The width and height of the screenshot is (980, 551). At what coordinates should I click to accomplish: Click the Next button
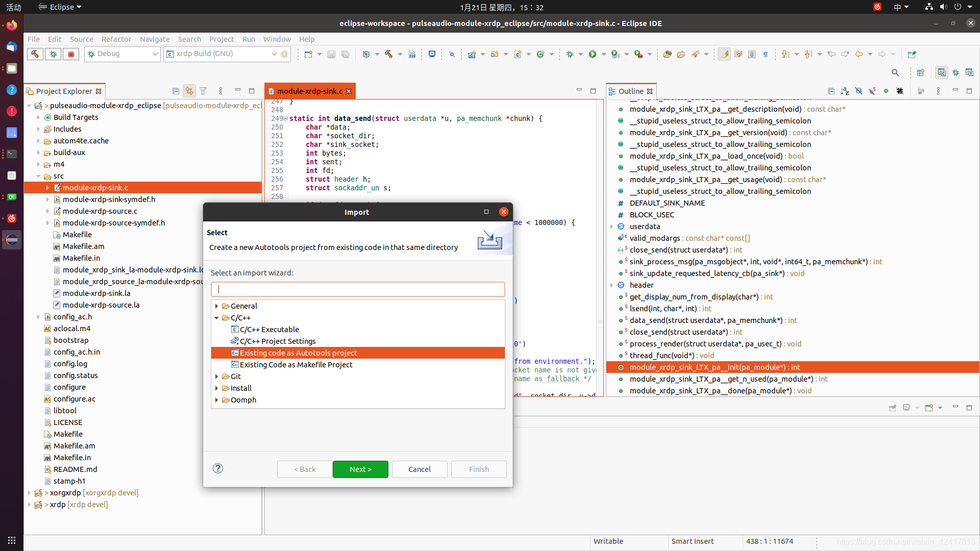360,469
